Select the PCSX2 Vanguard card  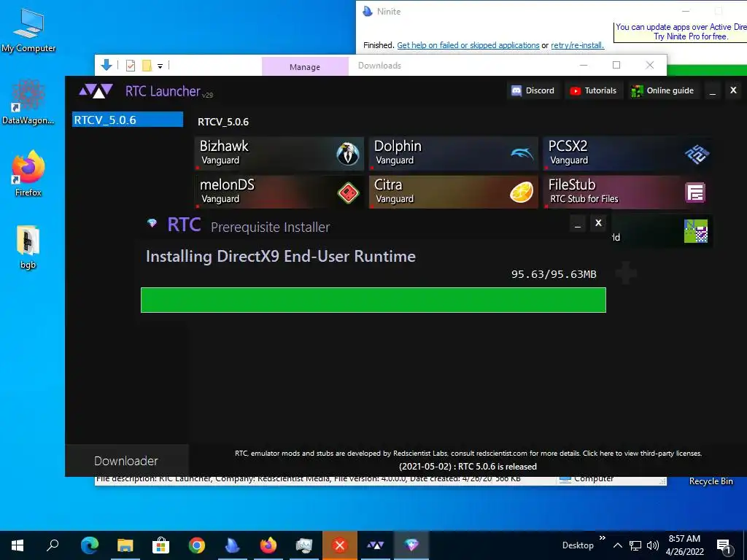[628, 153]
